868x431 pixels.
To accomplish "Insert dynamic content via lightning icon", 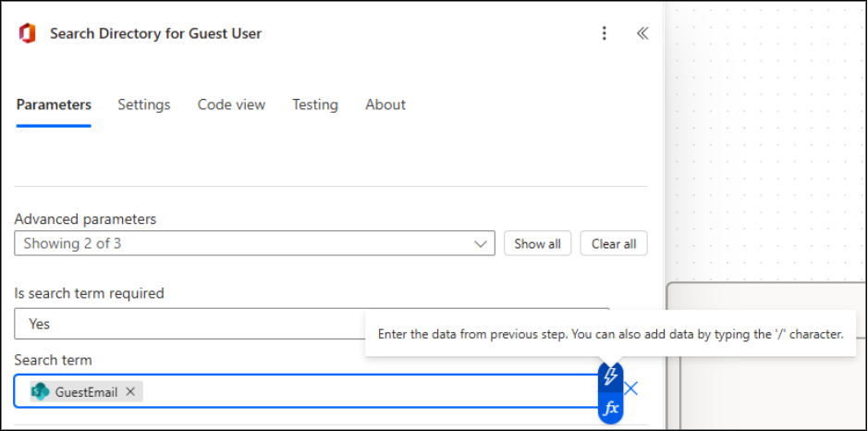I will (x=610, y=377).
